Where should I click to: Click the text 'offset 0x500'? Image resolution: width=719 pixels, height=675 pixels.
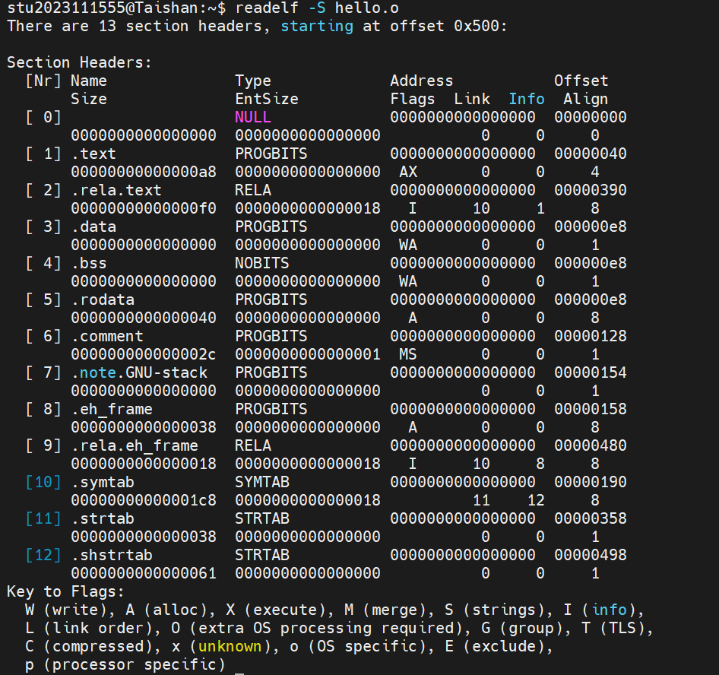[444, 26]
